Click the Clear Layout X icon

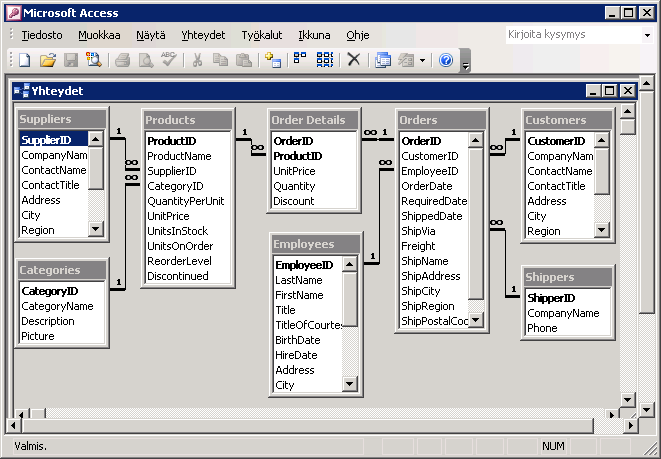point(354,60)
